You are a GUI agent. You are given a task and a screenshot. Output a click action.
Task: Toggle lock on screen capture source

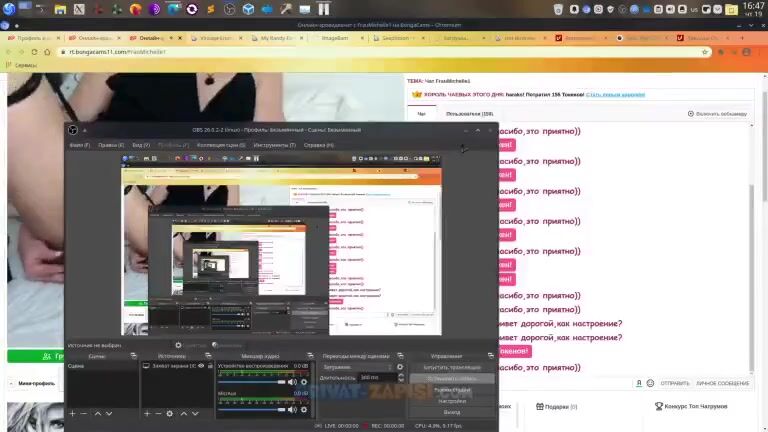point(211,366)
